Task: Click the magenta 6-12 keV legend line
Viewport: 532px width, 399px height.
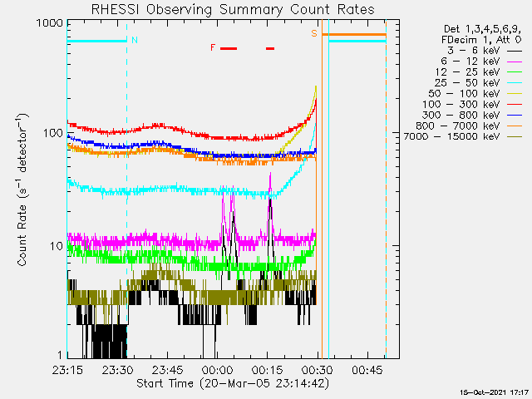Action: [x=515, y=62]
